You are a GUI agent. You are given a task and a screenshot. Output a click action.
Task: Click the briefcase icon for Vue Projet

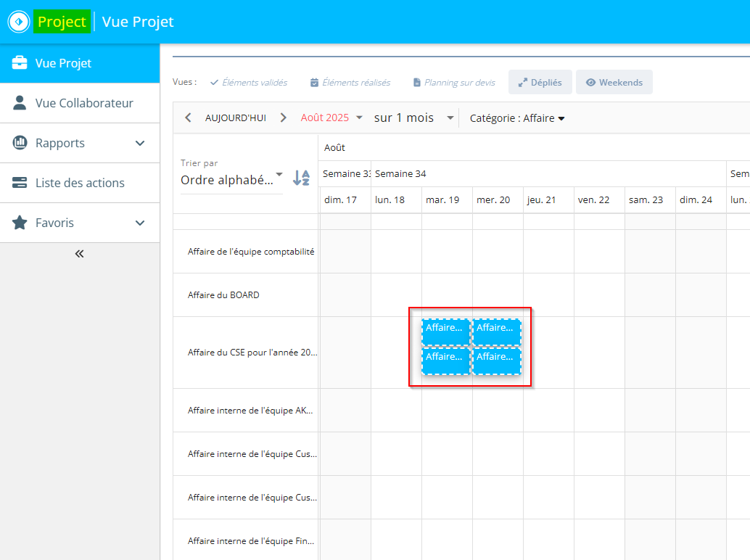click(x=20, y=63)
